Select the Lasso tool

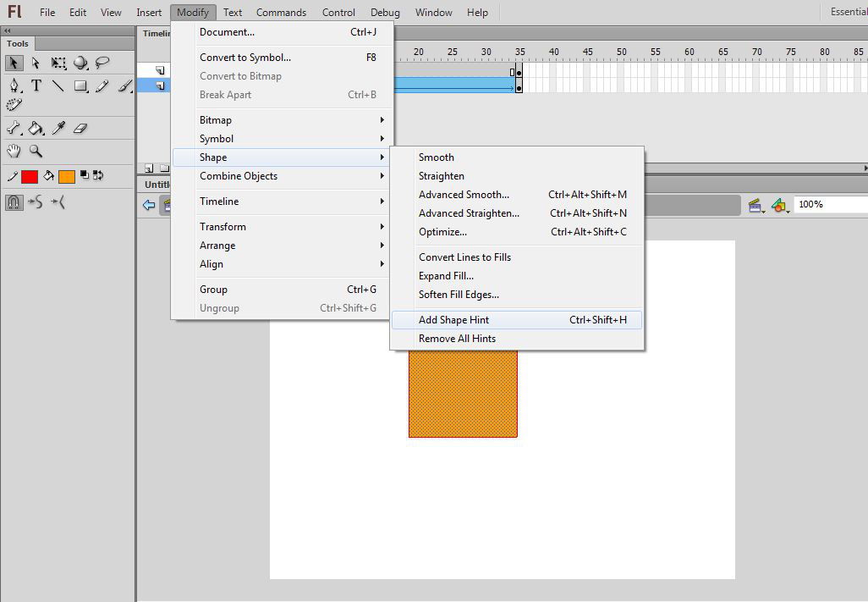point(102,63)
